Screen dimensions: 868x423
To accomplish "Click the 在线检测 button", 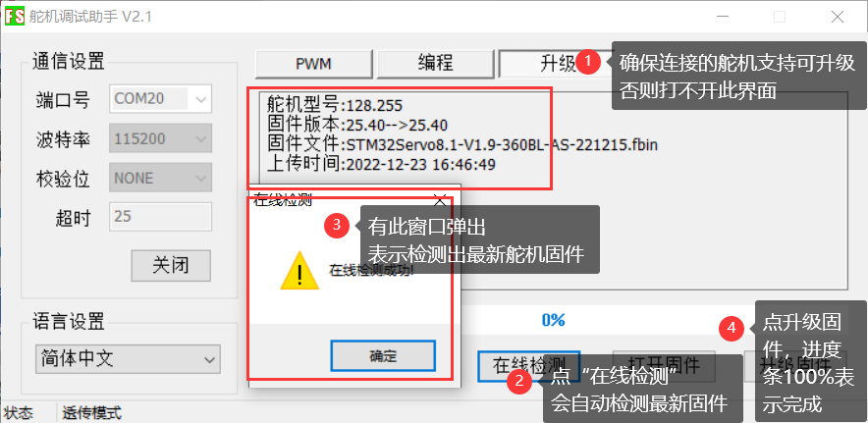I will point(528,366).
